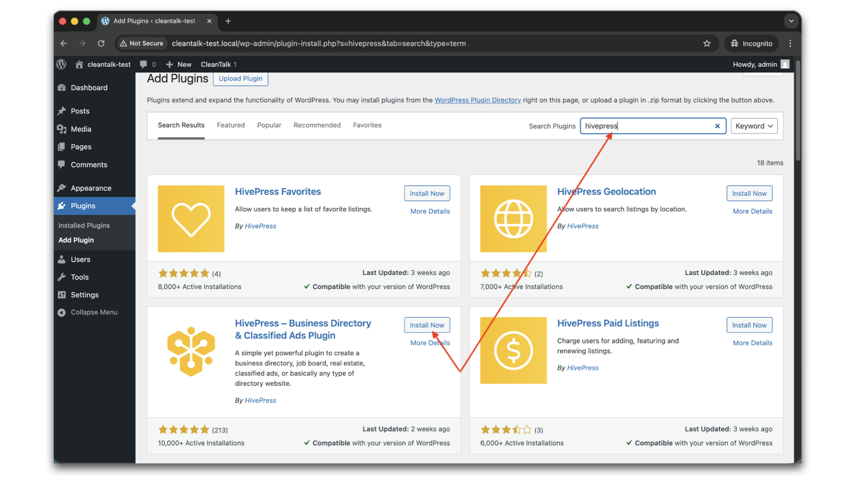Open Chrome three-dot menu
The image size is (868, 488).
[790, 43]
